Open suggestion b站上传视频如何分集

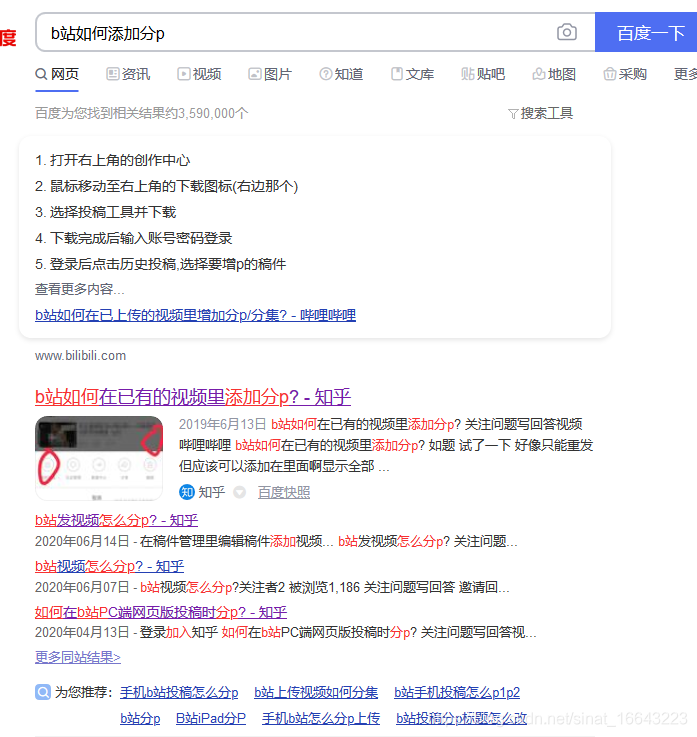(x=316, y=692)
